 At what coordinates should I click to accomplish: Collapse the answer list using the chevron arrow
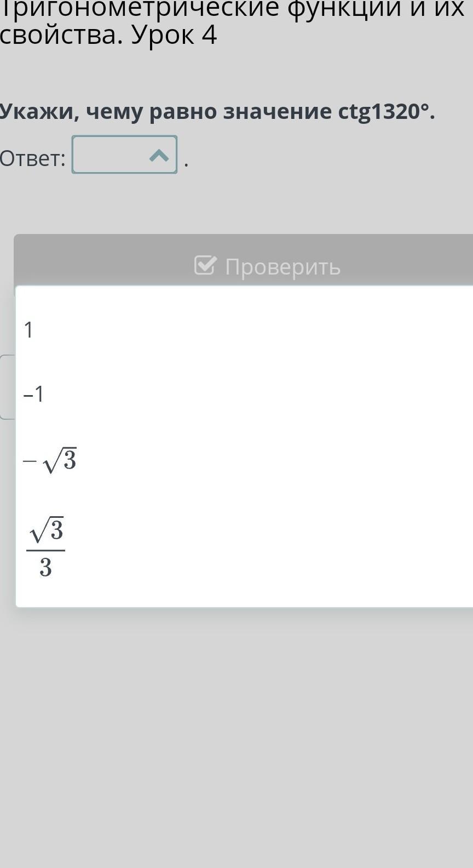click(159, 156)
